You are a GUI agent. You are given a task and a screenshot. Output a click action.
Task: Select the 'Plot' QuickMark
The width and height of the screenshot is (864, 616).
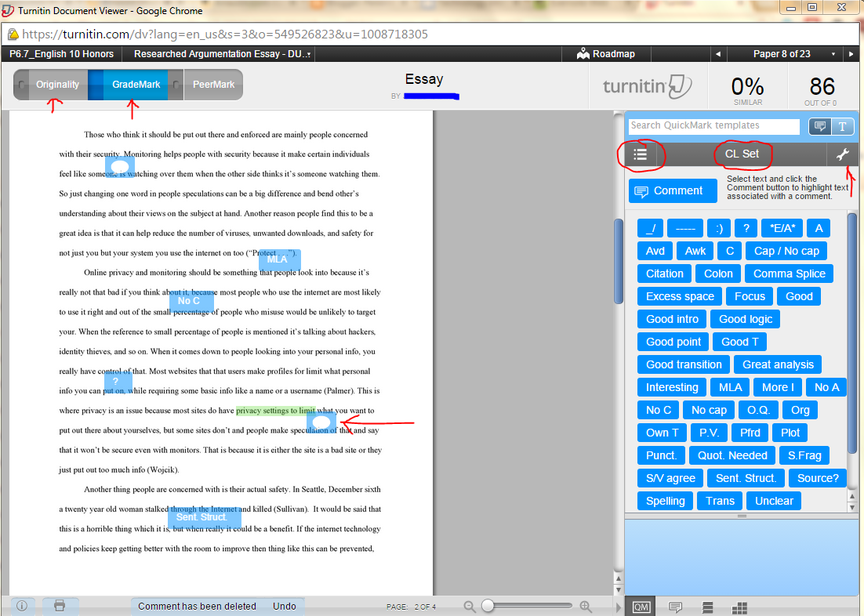point(790,433)
